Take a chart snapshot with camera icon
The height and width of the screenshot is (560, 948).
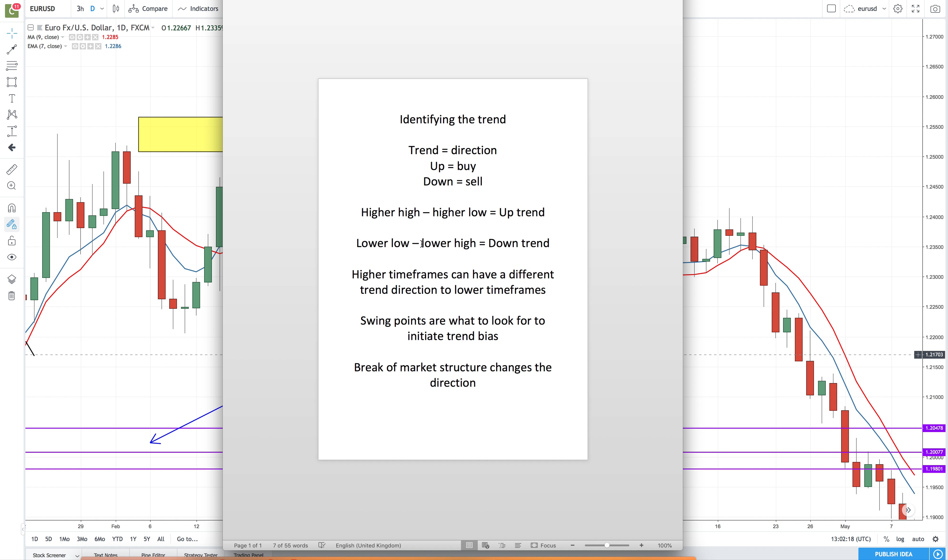pyautogui.click(x=935, y=9)
